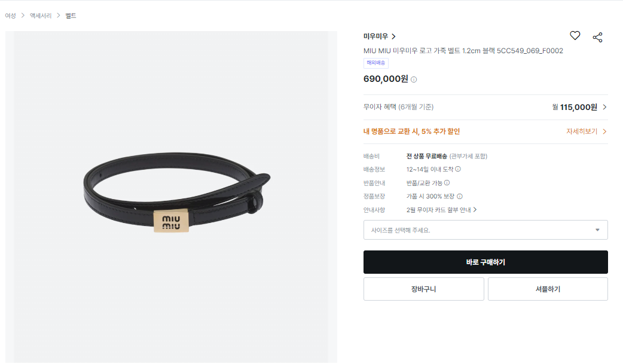Open the 사이즈를 선택해 주세요 dropdown
This screenshot has width=623, height=364.
(x=485, y=230)
